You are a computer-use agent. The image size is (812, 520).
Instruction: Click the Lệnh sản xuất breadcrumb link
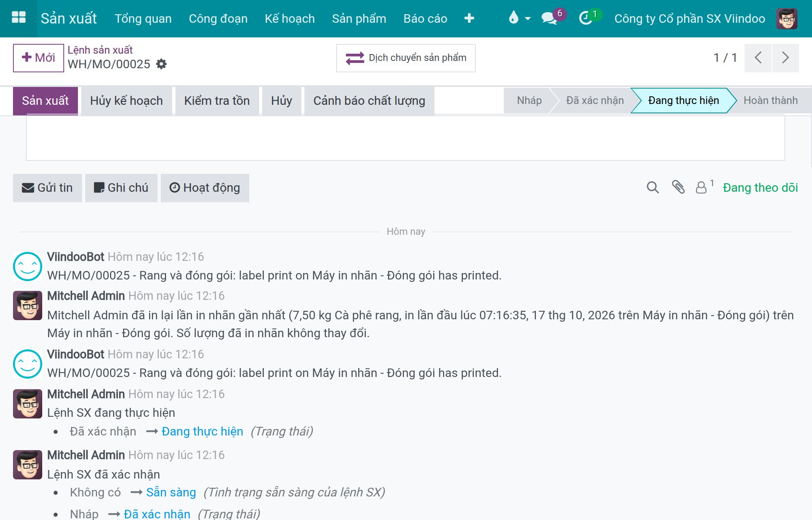tap(100, 50)
